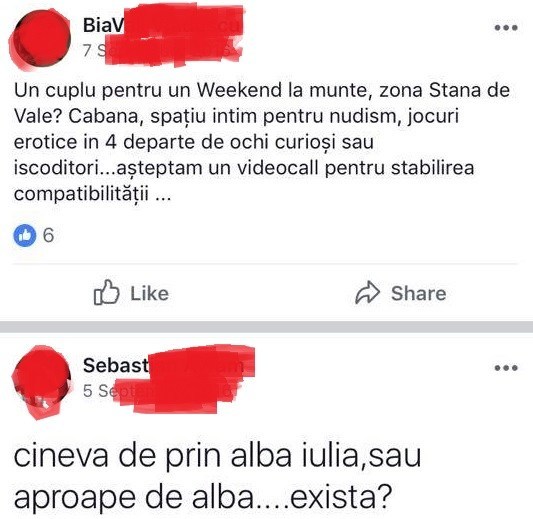View who reacted via the 6 count

tap(48, 235)
